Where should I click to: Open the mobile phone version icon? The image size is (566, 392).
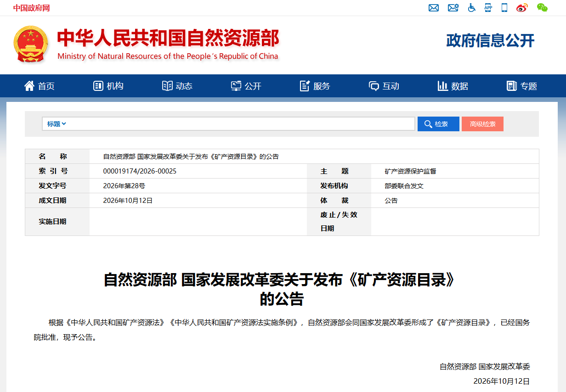504,8
